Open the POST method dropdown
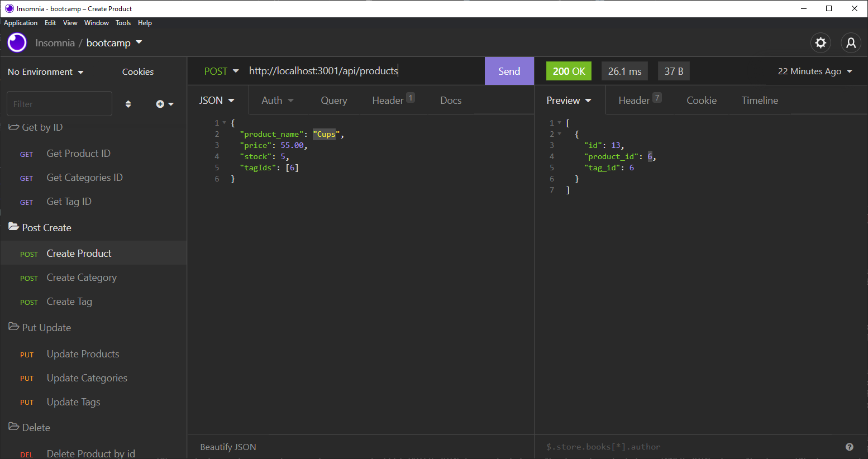868x459 pixels. pos(221,71)
